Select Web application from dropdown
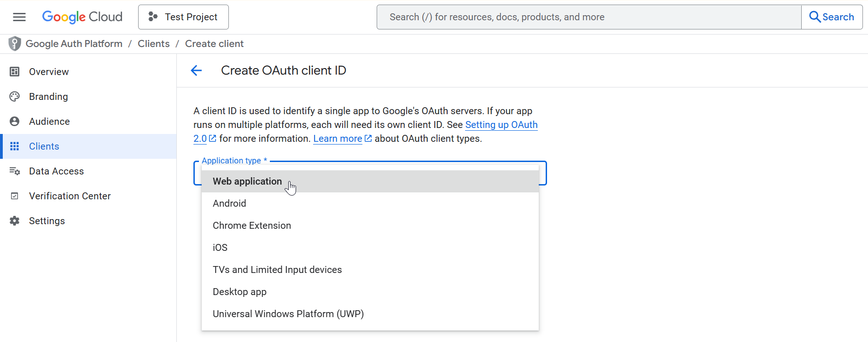 [x=247, y=181]
